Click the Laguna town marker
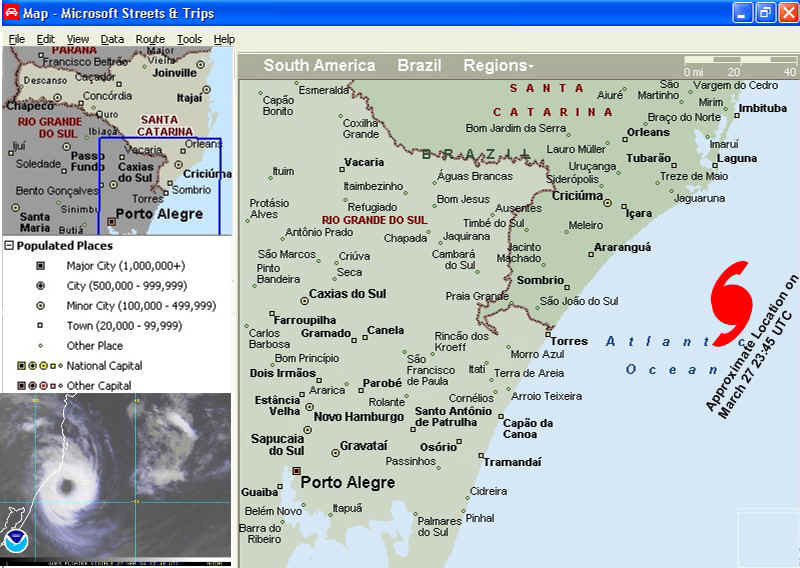The image size is (800, 568). [715, 165]
